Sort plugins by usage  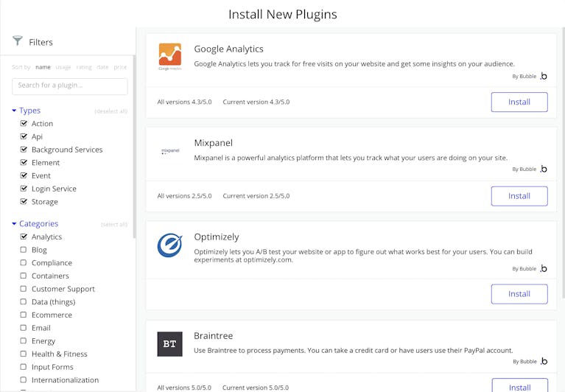(x=63, y=67)
